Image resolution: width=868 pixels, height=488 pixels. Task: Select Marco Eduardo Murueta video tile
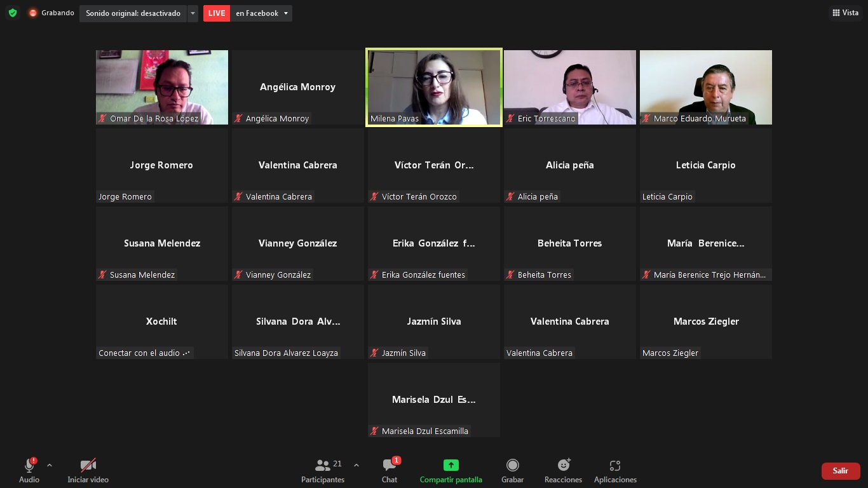pyautogui.click(x=706, y=87)
